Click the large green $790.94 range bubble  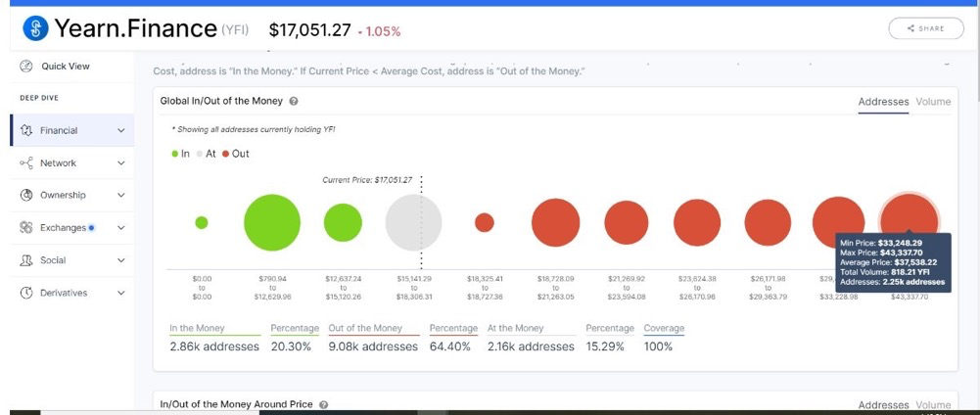tap(271, 222)
